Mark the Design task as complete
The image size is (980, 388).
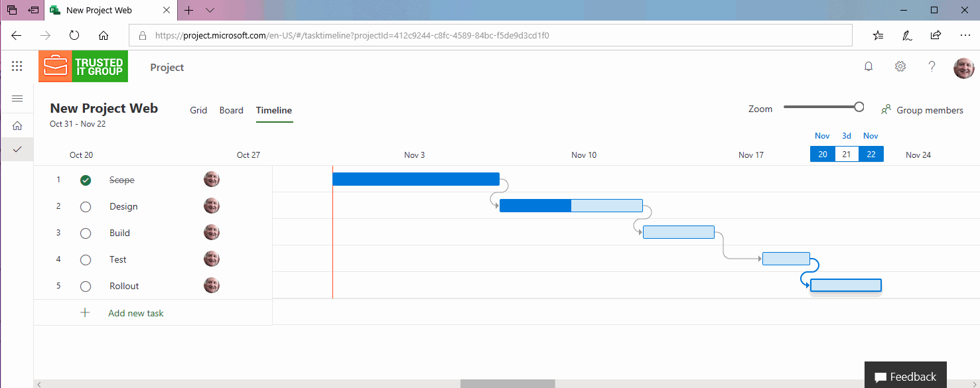[85, 206]
